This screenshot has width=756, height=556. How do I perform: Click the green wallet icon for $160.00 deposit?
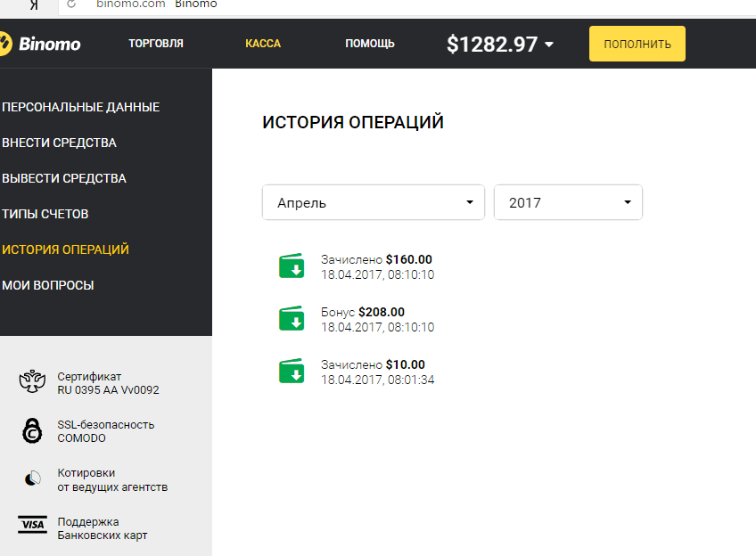pos(292,266)
